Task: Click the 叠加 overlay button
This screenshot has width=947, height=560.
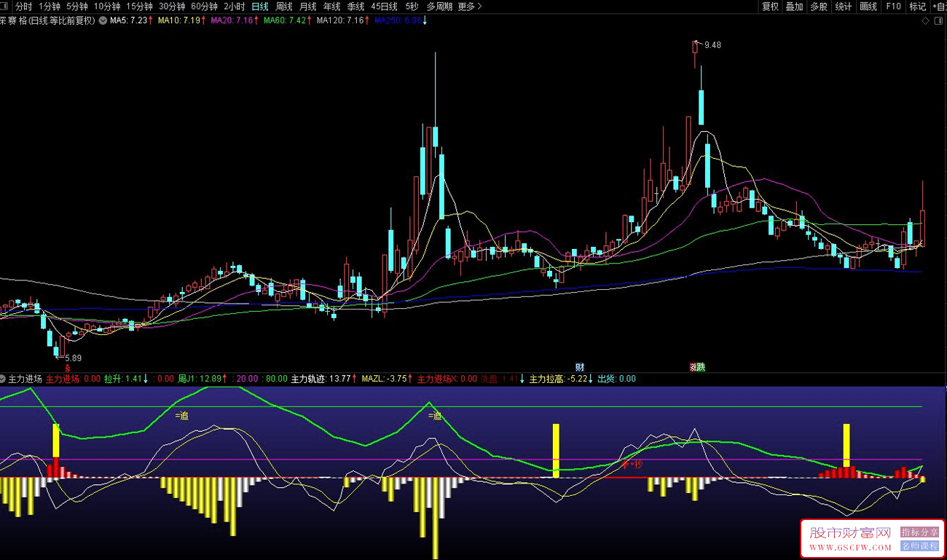Action: [x=794, y=7]
